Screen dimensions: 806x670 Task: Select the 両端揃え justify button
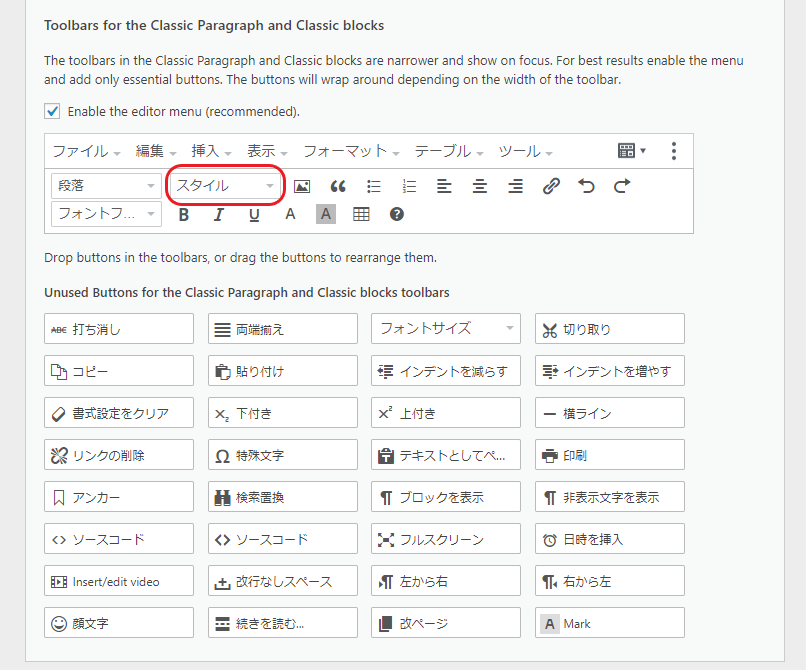(283, 329)
